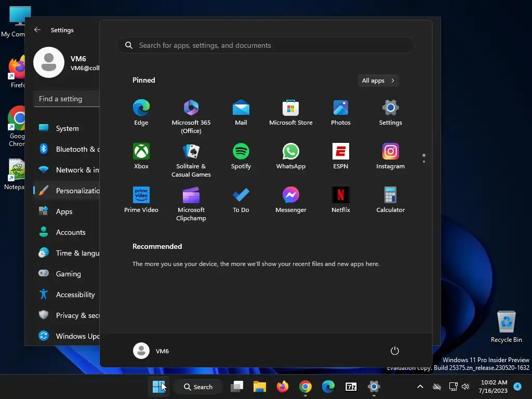The height and width of the screenshot is (399, 532).
Task: Open Apps section in Settings
Action: coord(67,211)
